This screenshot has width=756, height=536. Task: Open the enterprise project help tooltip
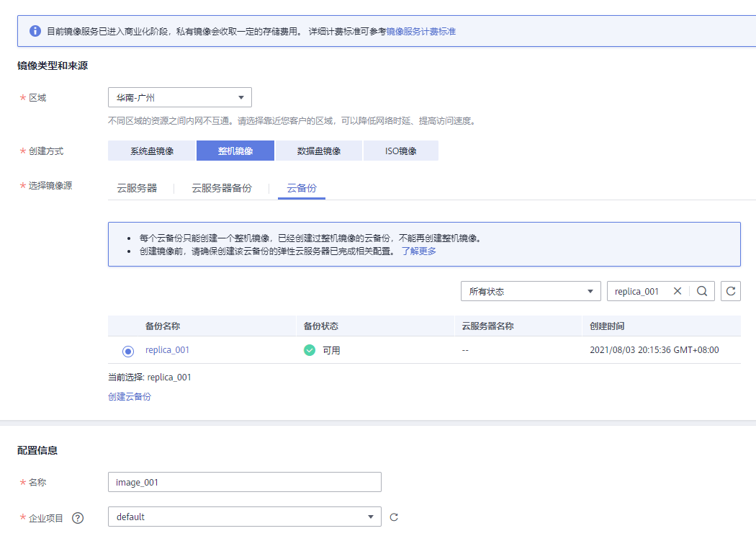click(x=78, y=518)
